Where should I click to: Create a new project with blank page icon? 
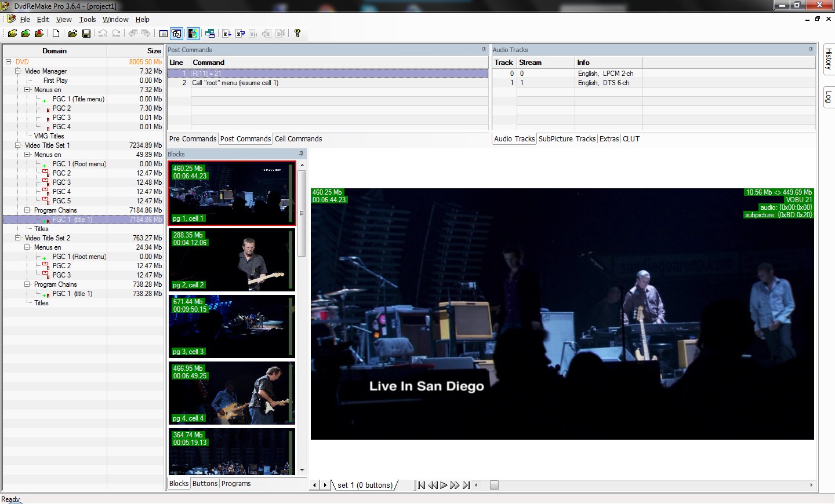pos(56,34)
